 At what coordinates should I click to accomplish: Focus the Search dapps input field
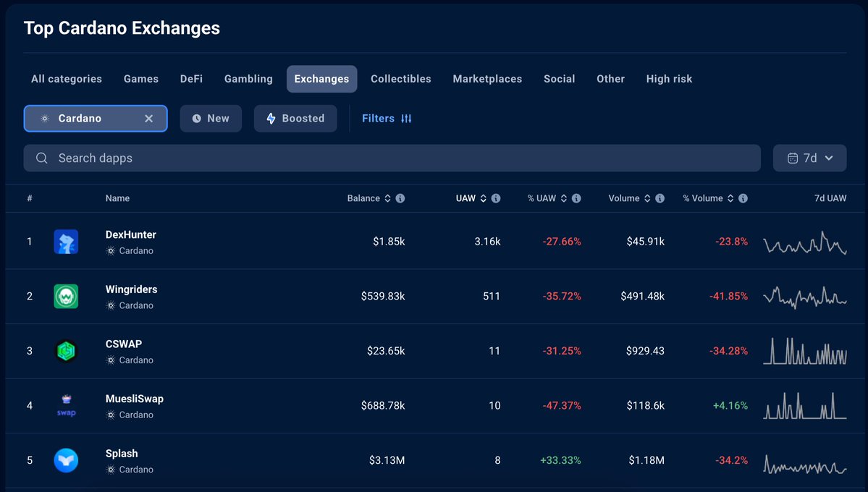coord(392,158)
